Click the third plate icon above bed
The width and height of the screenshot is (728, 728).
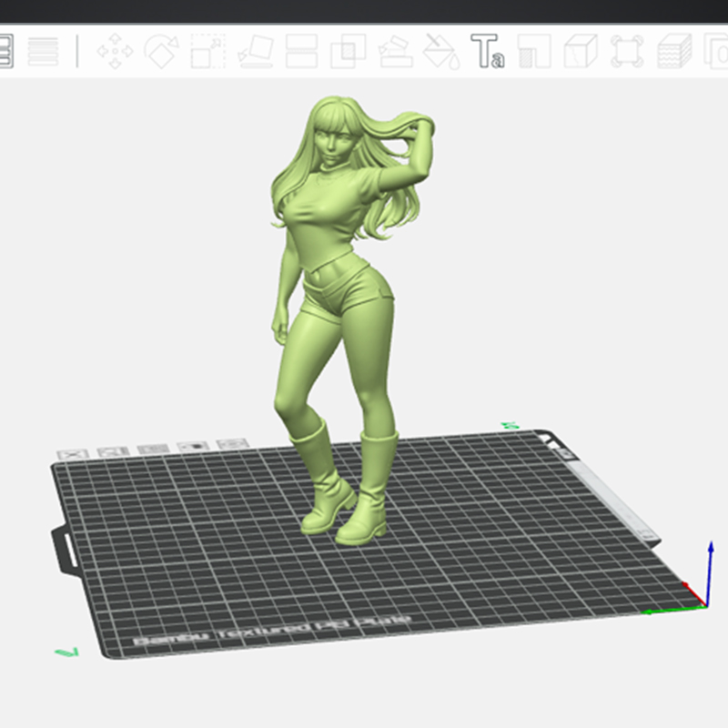[x=153, y=449]
